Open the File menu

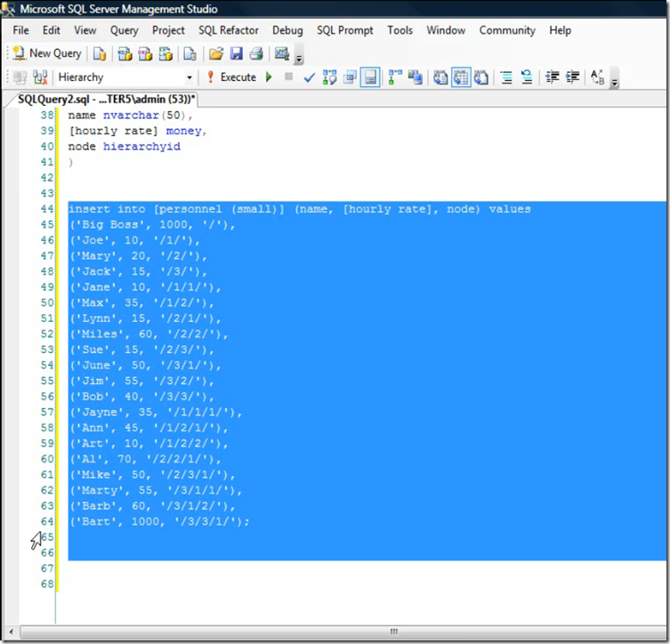point(21,30)
